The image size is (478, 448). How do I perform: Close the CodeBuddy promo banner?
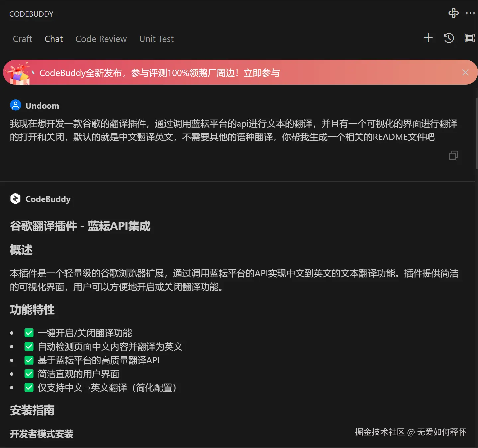(465, 72)
